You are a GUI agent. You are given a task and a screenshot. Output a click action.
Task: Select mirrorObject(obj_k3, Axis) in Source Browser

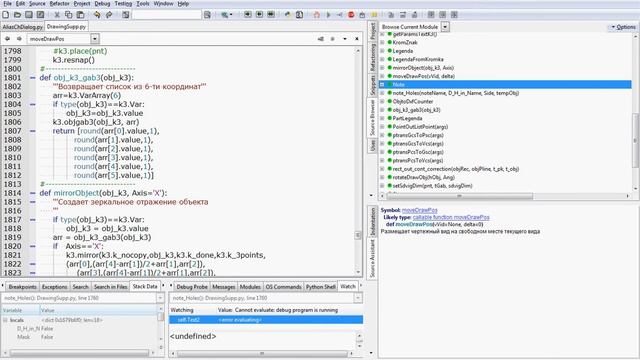(x=423, y=68)
